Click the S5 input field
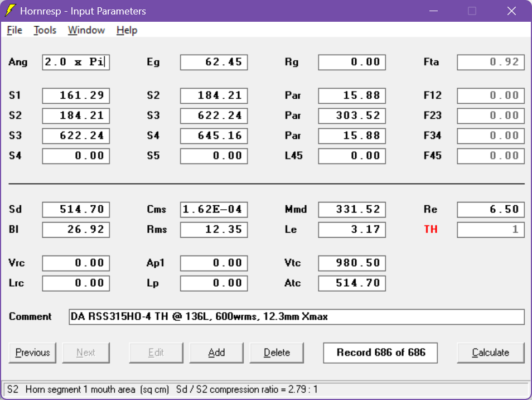The width and height of the screenshot is (532, 400). 214,156
